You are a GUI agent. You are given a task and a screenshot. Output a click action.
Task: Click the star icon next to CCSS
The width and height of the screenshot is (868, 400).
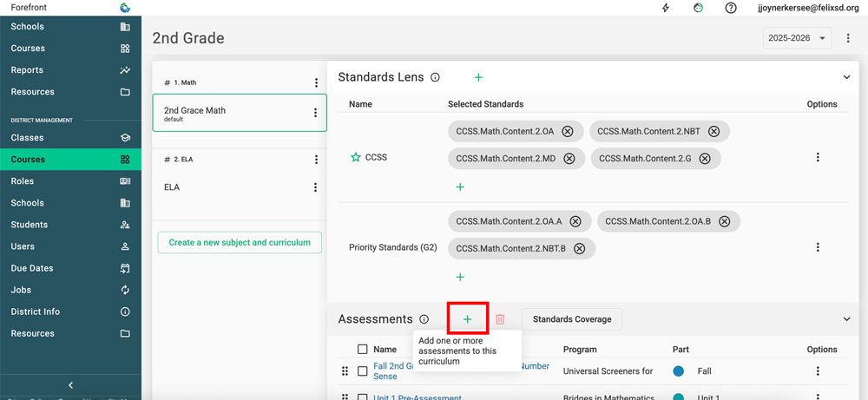click(355, 158)
